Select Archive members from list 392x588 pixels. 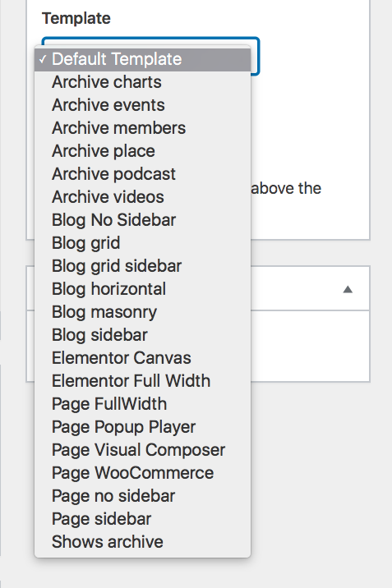pos(142,128)
